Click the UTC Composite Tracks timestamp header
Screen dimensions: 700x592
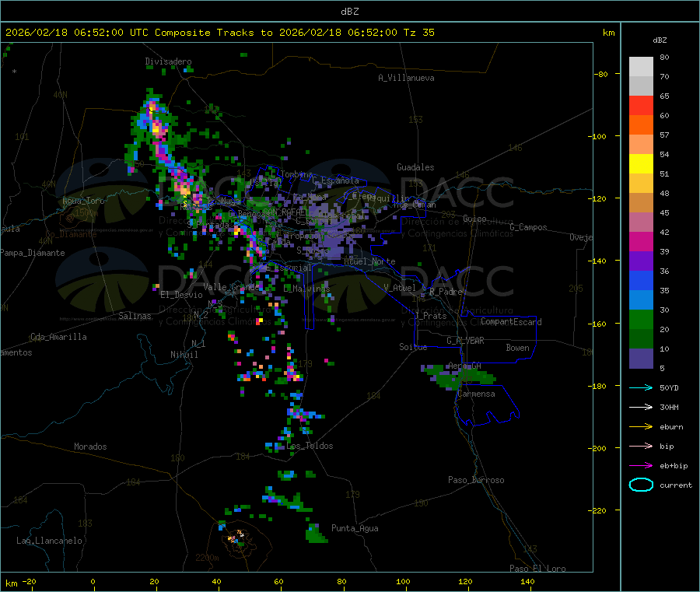tap(219, 33)
